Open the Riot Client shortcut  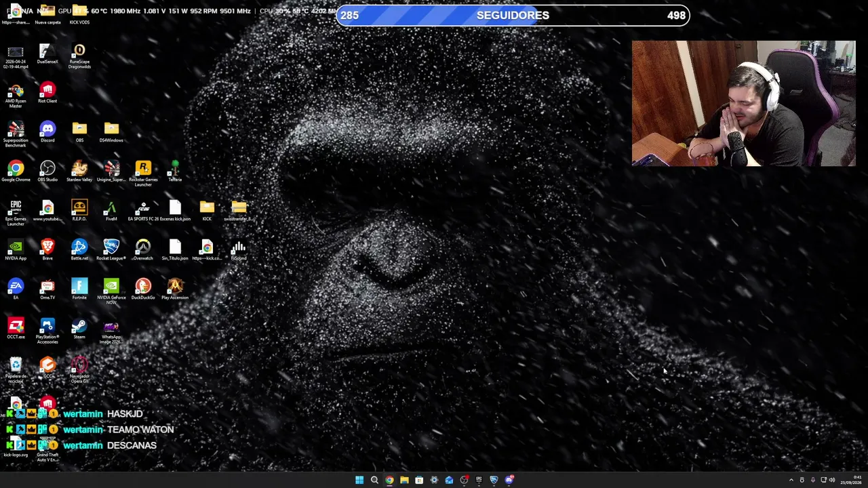coord(47,92)
